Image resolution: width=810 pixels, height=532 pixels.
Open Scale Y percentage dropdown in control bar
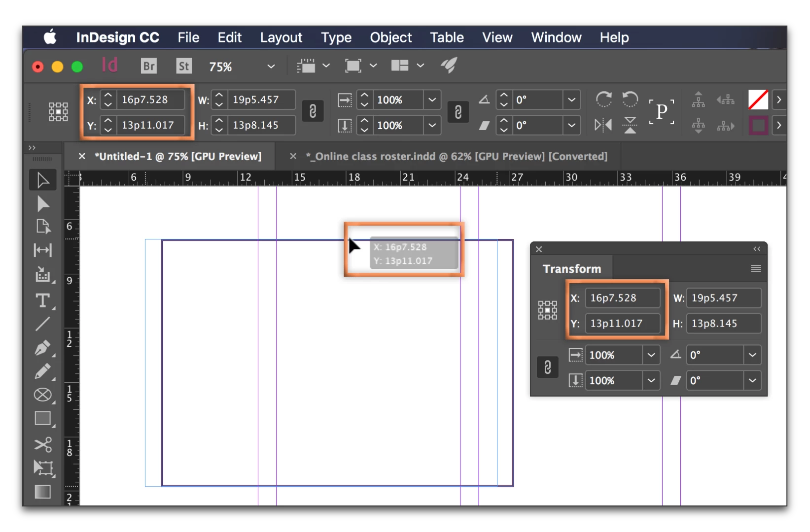click(432, 126)
